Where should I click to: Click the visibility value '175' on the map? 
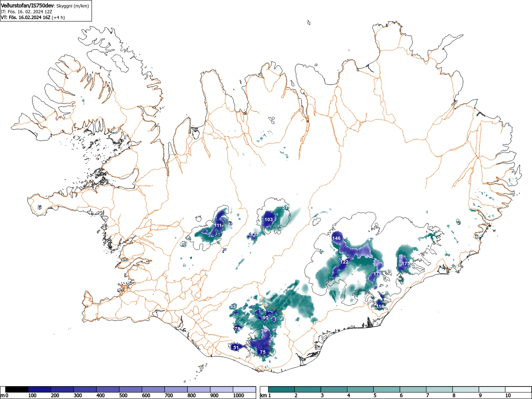tap(406, 264)
